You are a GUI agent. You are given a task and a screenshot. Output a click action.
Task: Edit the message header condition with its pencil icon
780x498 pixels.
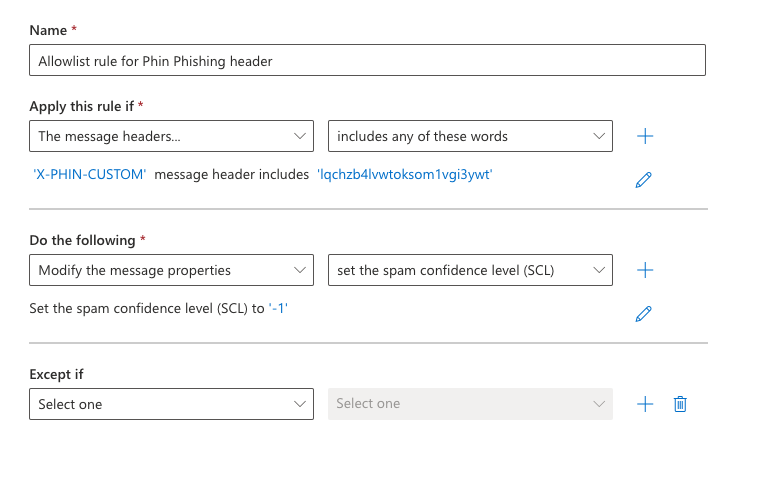coord(644,180)
